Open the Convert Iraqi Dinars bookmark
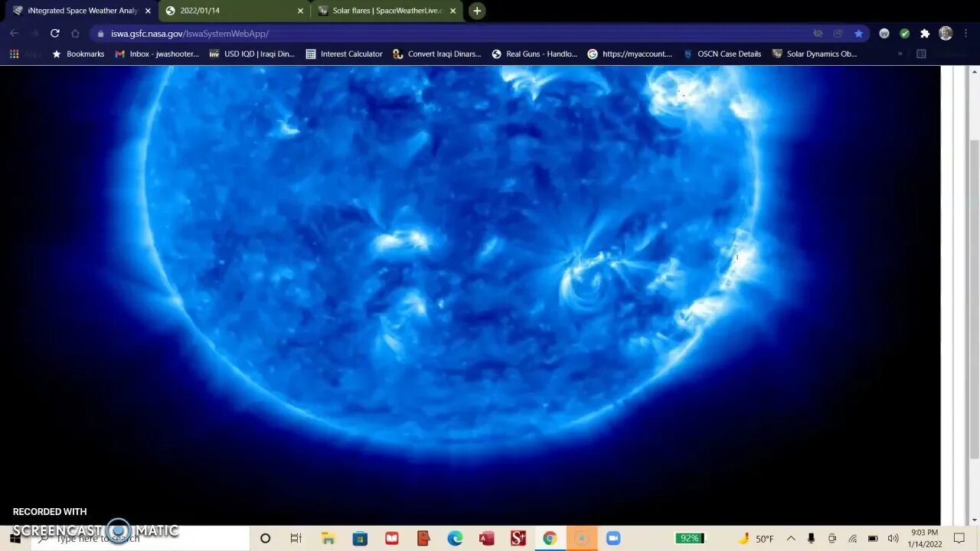 436,54
